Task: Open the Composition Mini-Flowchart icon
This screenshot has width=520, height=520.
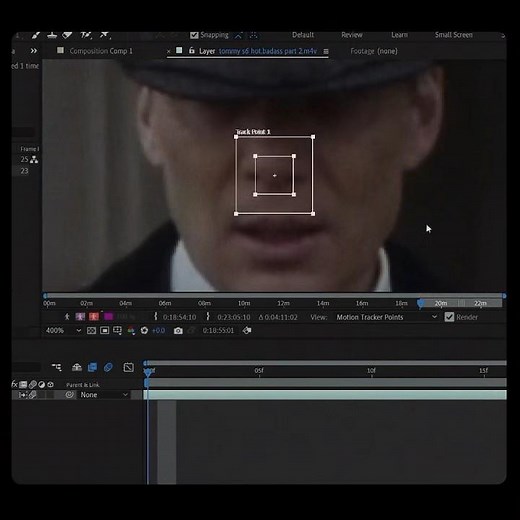Action: tap(57, 367)
